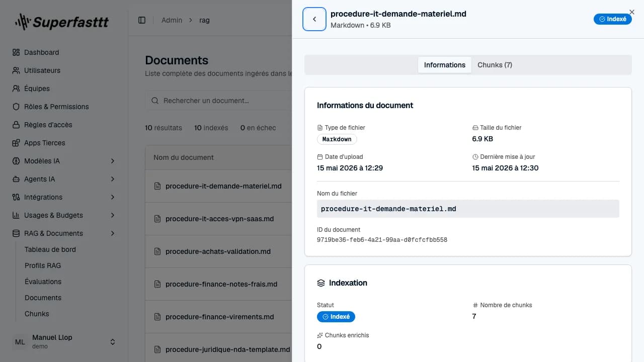Expand the Usages & Budgets chevron

pyautogui.click(x=113, y=215)
